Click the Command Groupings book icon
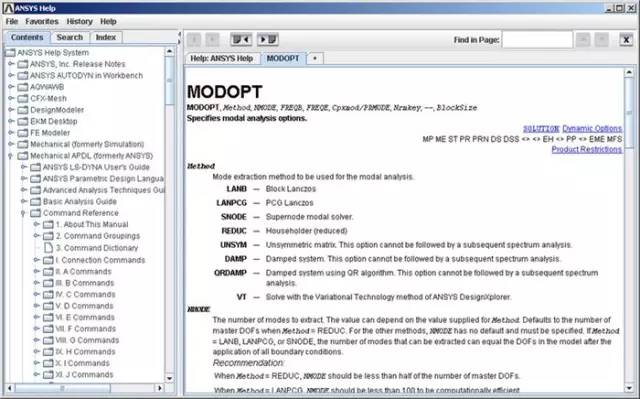Image resolution: width=640 pixels, height=399 pixels. pos(48,236)
